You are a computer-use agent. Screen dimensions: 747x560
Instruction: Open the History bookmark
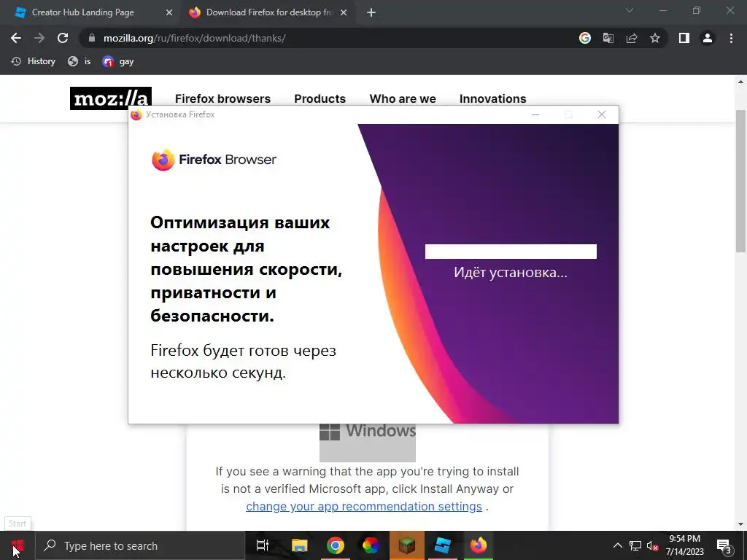point(34,61)
